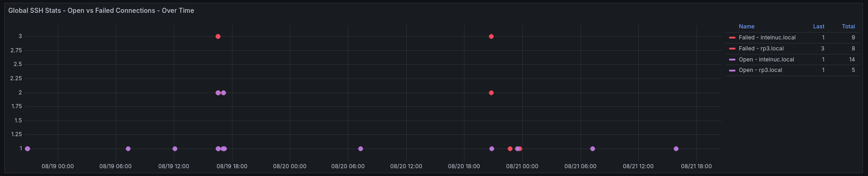Click the 08/21 12:00 x-axis label
The height and width of the screenshot is (176, 868).
pyautogui.click(x=638, y=166)
